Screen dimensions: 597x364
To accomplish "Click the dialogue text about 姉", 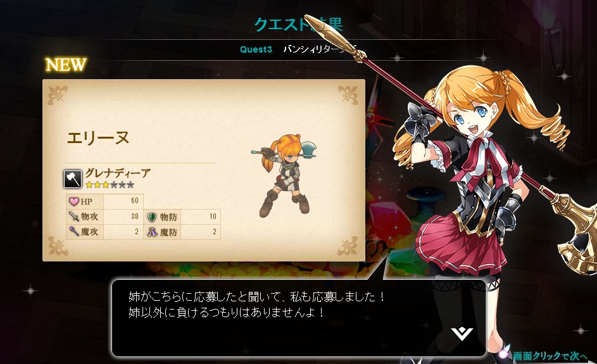I will tap(257, 304).
